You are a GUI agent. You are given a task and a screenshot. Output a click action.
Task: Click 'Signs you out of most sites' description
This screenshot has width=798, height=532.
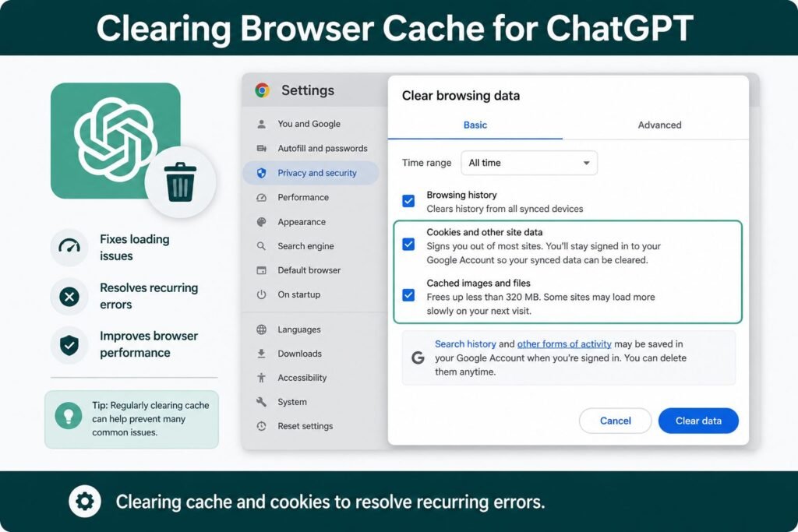(543, 253)
